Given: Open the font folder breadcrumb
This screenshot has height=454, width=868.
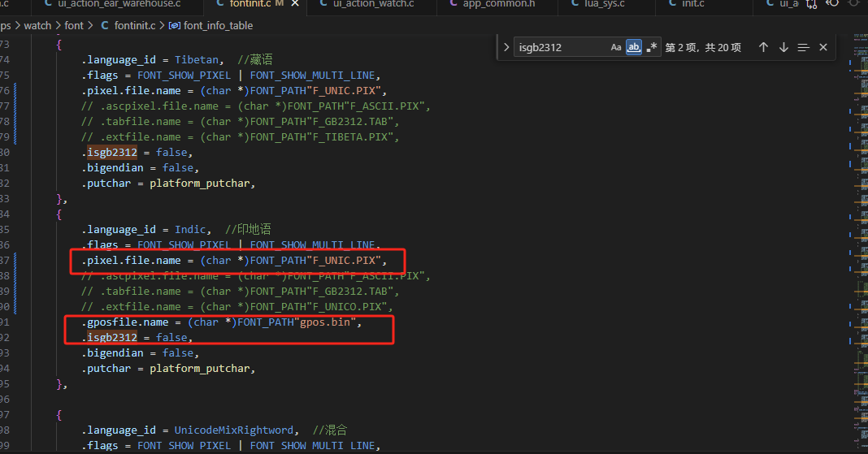Looking at the screenshot, I should [74, 25].
